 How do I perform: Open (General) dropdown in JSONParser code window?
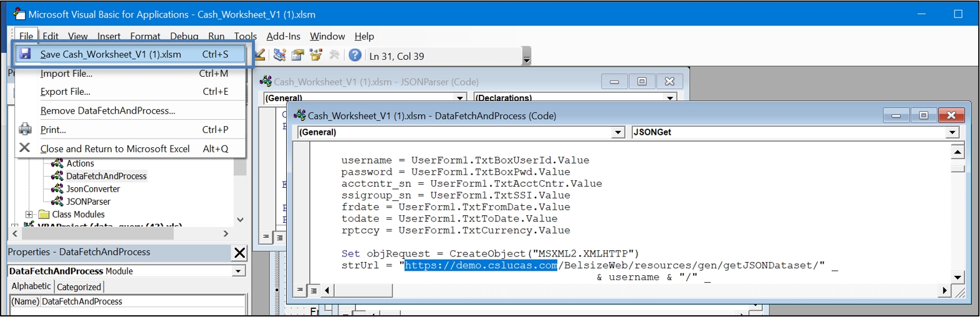tap(460, 98)
